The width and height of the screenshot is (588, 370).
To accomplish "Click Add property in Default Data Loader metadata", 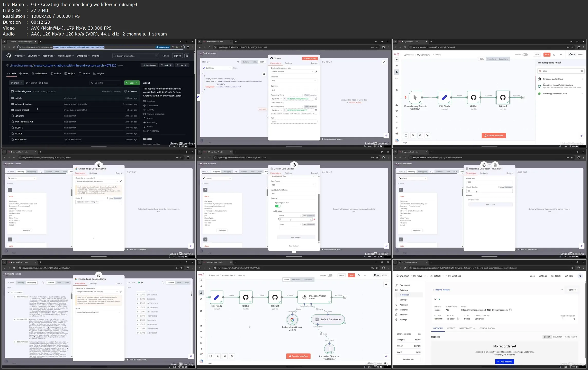I will [296, 237].
